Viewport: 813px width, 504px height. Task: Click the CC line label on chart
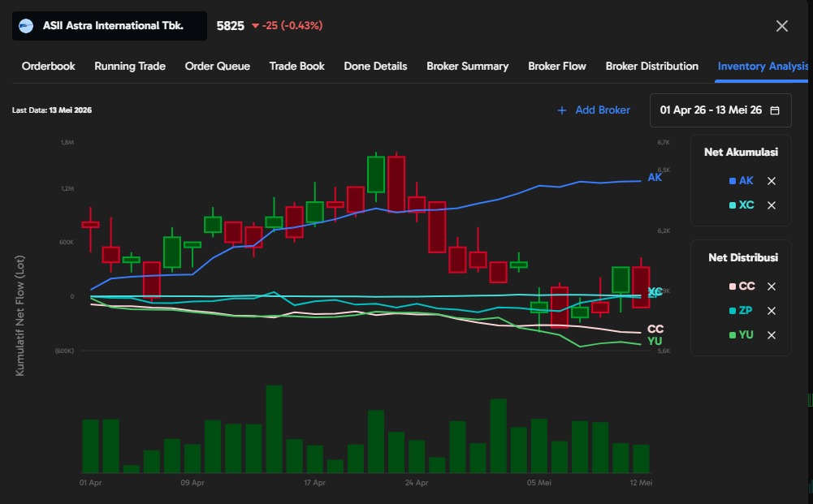point(655,329)
